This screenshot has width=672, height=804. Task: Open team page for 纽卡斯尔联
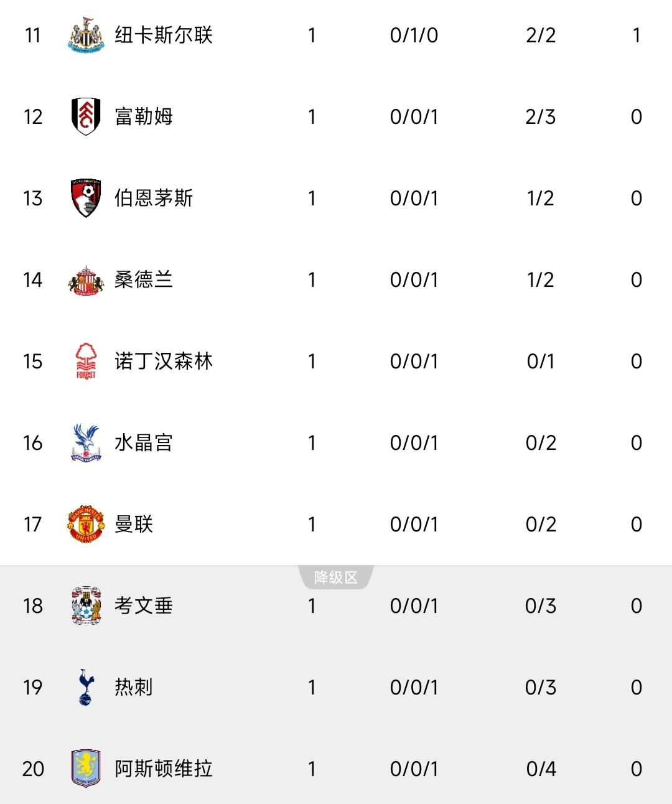(164, 35)
